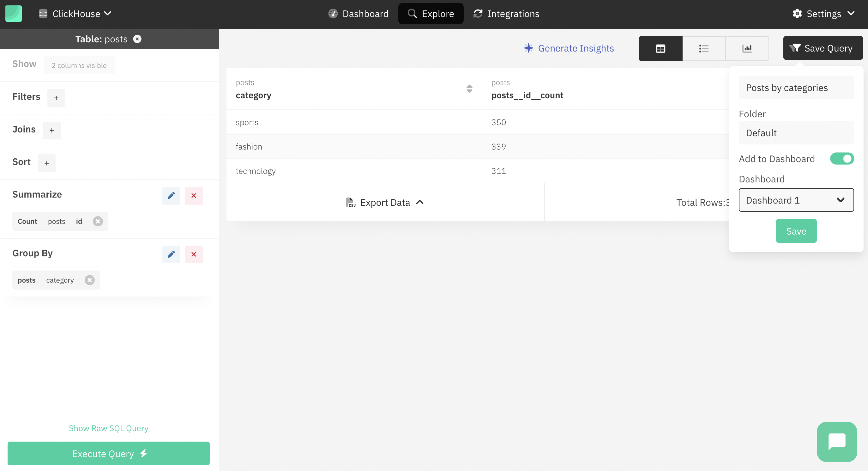Click the Summarize edit pencil icon

click(x=171, y=195)
